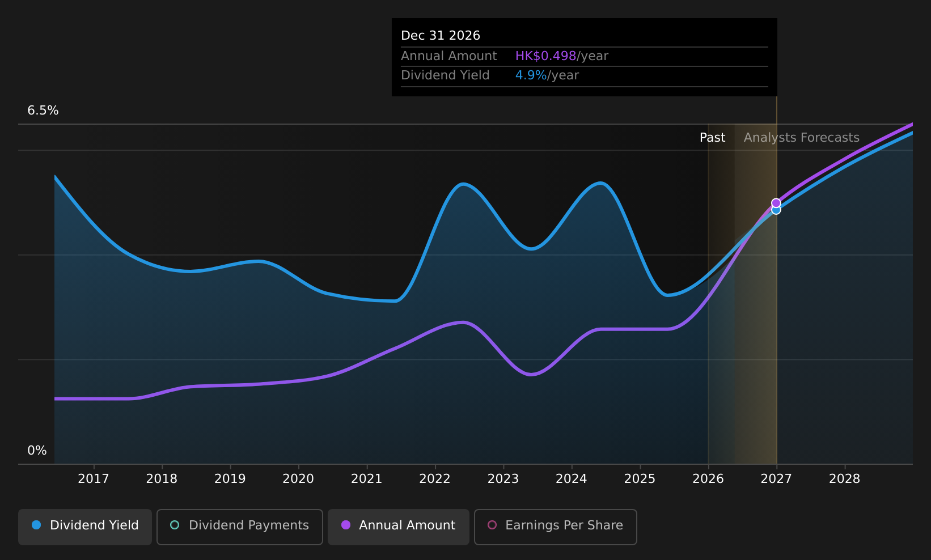Viewport: 931px width, 560px height.
Task: Click the Past region label
Action: 712,138
